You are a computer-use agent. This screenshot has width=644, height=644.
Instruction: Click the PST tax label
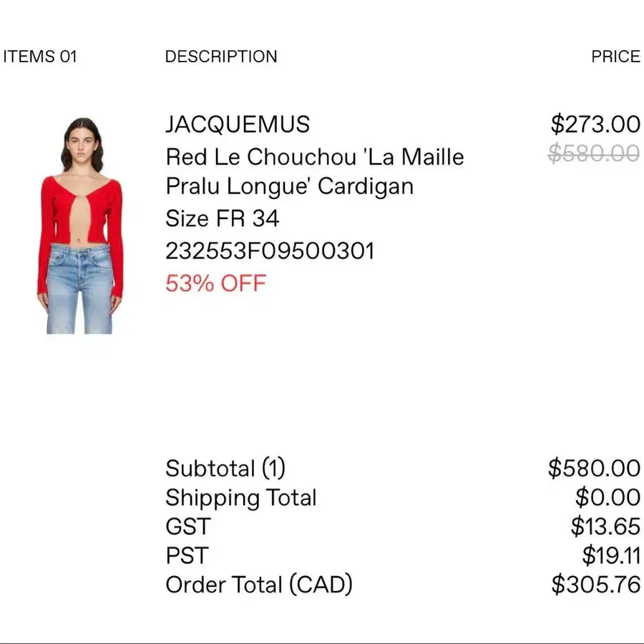click(x=187, y=556)
